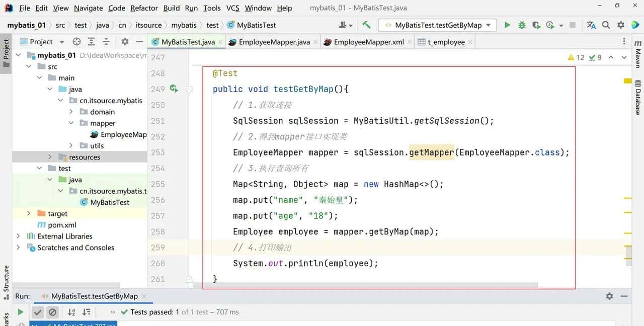The image size is (644, 326).
Task: Run testGetByMap via the gutter run icon
Action: (x=174, y=88)
